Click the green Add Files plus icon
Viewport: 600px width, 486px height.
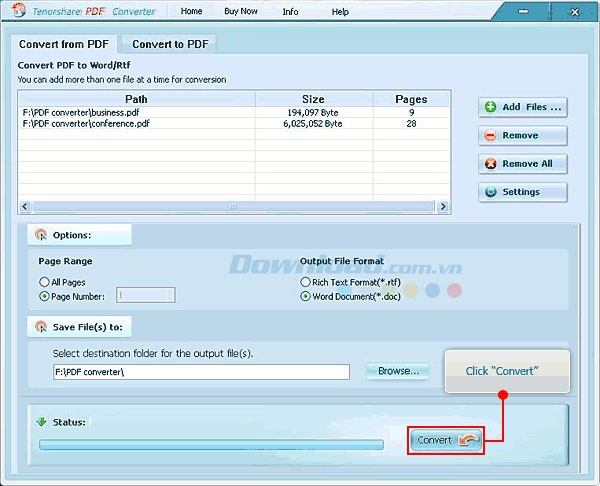490,107
